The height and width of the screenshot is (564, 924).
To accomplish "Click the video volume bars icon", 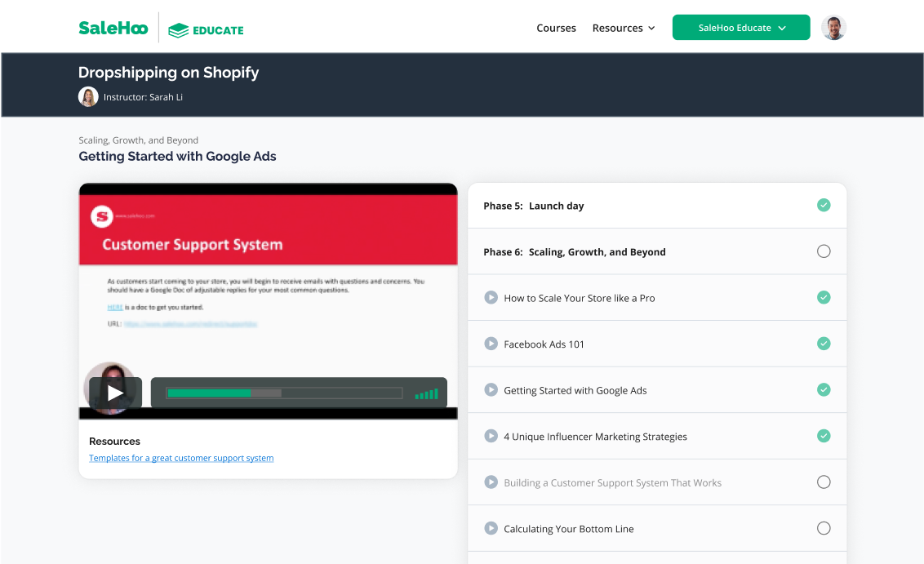I will 426,394.
